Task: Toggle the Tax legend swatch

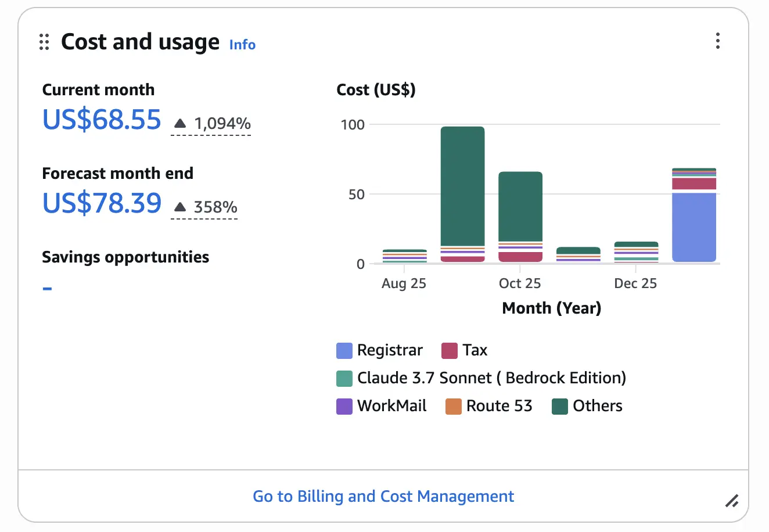Action: point(450,351)
